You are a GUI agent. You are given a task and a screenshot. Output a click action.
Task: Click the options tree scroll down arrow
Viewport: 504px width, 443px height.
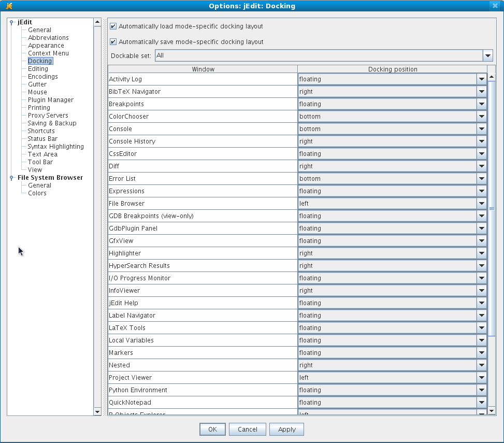point(97,412)
